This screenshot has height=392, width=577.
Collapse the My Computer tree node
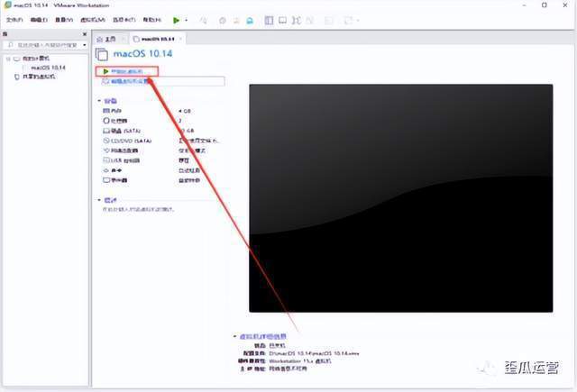click(x=8, y=59)
